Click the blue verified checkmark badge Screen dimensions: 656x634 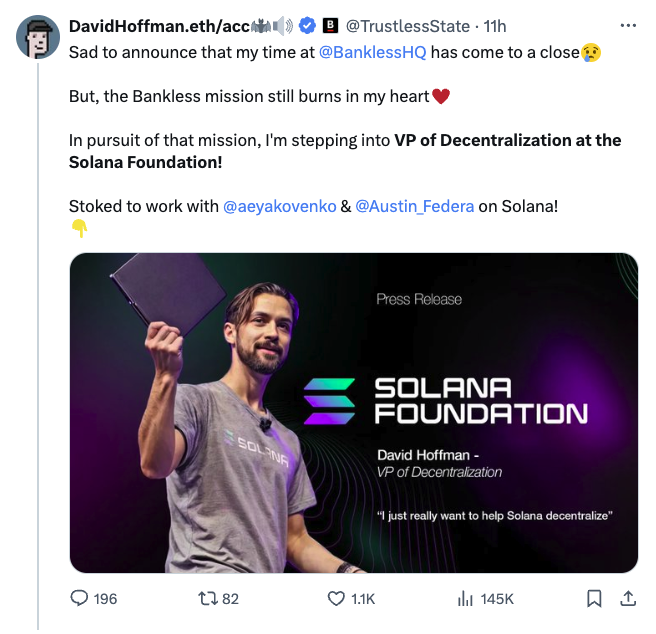coord(309,26)
